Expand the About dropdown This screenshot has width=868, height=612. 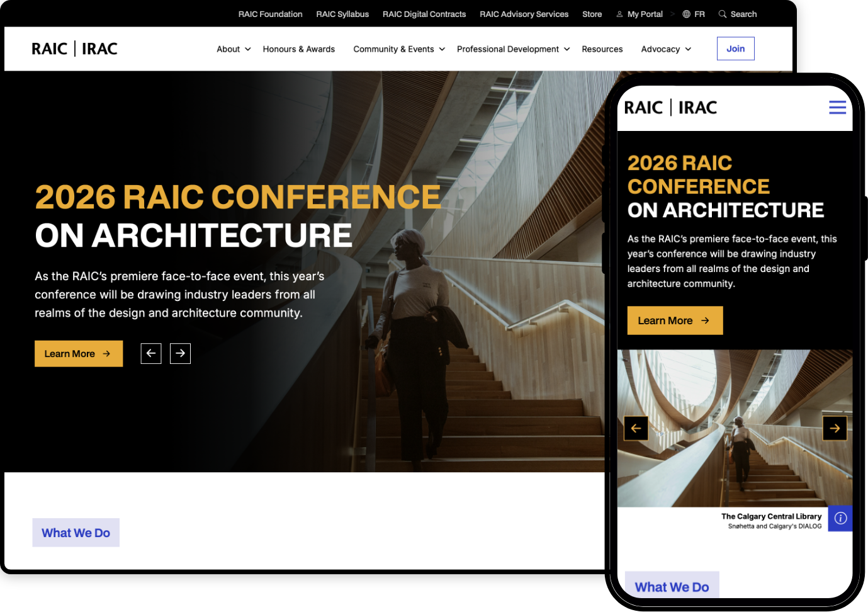(x=228, y=48)
